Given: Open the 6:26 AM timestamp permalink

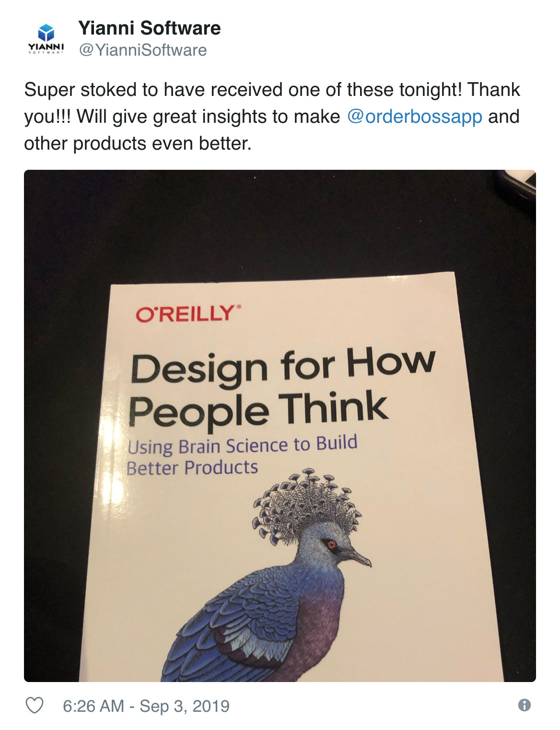Looking at the screenshot, I should coord(93,706).
